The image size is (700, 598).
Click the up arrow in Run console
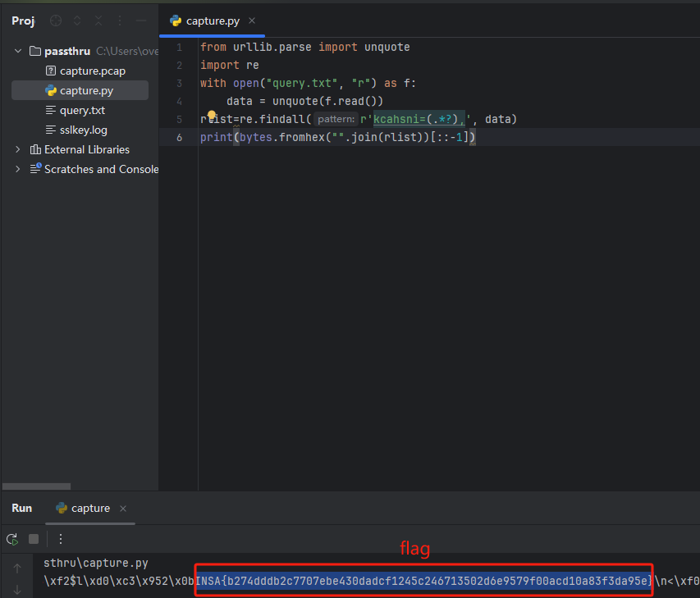pos(17,568)
